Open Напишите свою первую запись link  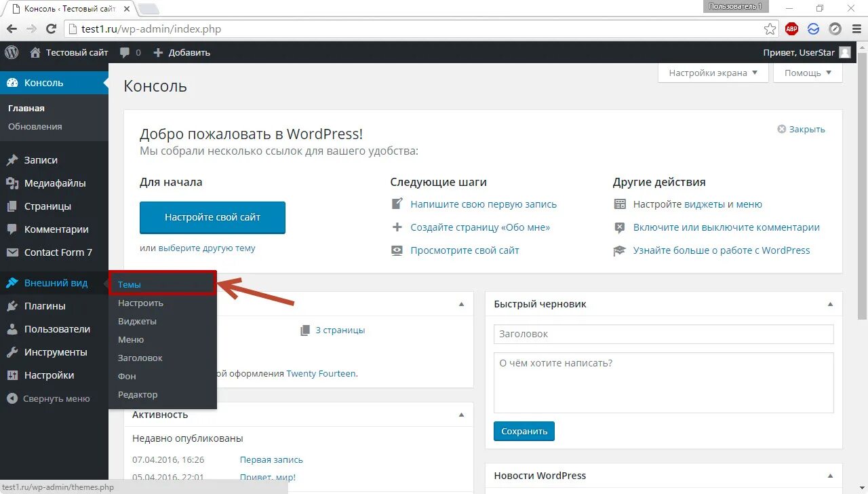(x=484, y=204)
